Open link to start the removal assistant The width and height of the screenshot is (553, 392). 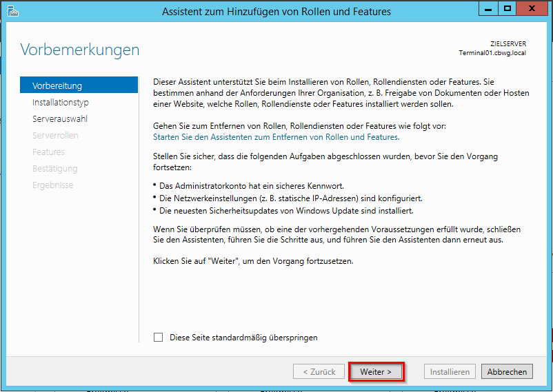point(276,137)
